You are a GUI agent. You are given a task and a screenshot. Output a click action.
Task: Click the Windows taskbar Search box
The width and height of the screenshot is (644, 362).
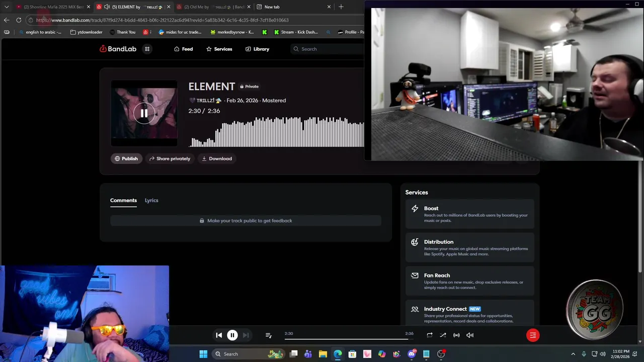[248, 354]
